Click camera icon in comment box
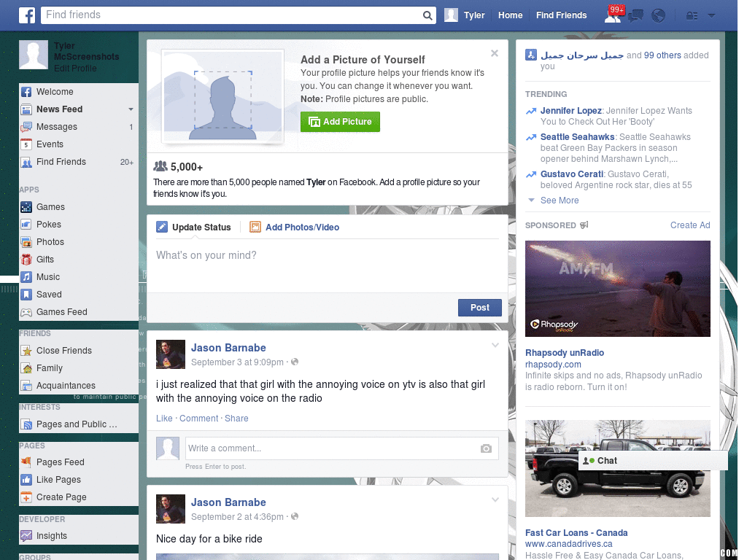747x560 pixels. coord(486,448)
